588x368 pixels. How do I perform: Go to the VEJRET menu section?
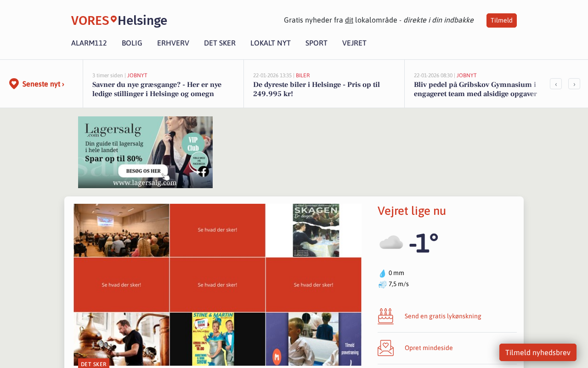click(354, 43)
